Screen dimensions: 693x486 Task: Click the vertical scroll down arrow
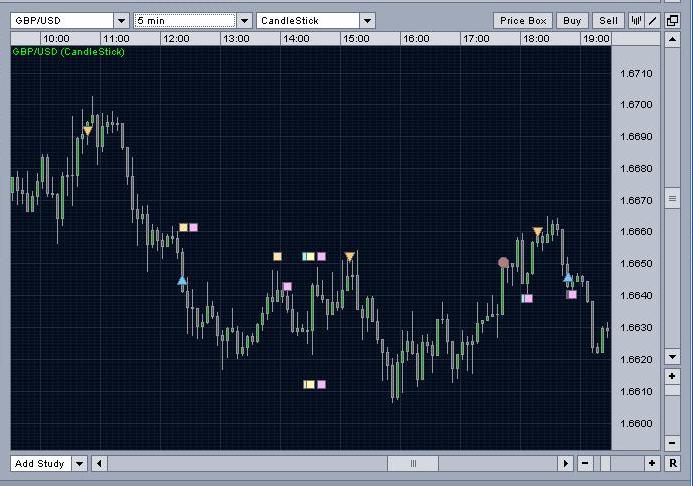click(672, 357)
